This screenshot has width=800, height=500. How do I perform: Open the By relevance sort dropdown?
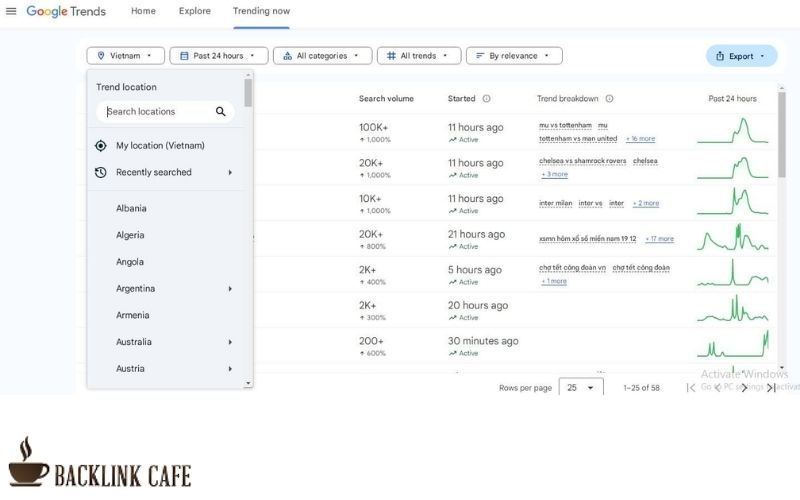[x=514, y=56]
